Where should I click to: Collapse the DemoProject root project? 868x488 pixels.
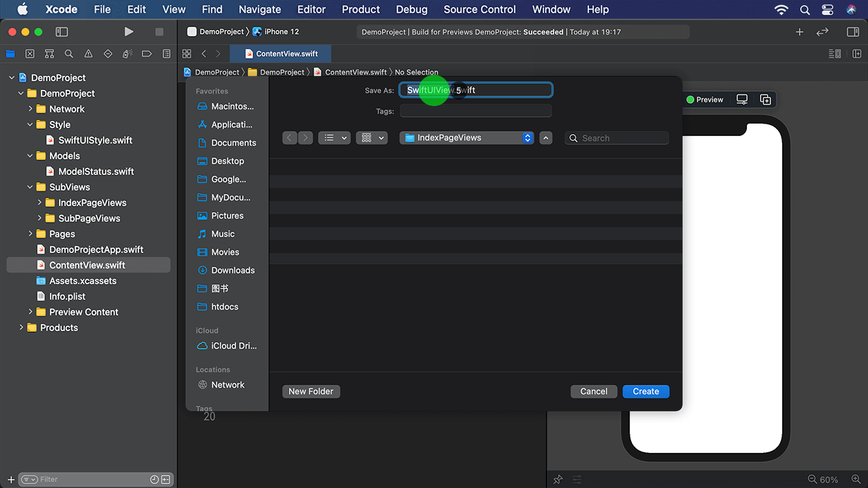click(12, 77)
